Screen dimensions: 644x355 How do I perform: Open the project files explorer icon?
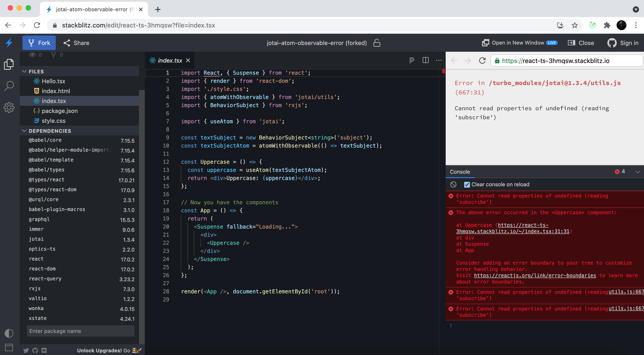[9, 64]
